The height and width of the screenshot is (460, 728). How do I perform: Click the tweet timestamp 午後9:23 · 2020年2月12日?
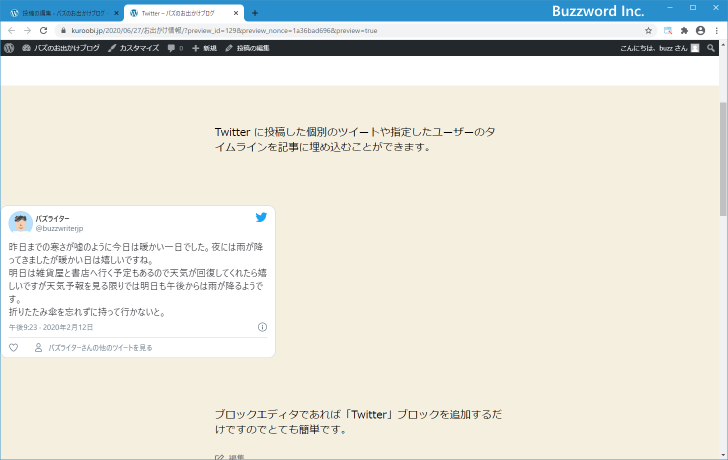coord(51,327)
